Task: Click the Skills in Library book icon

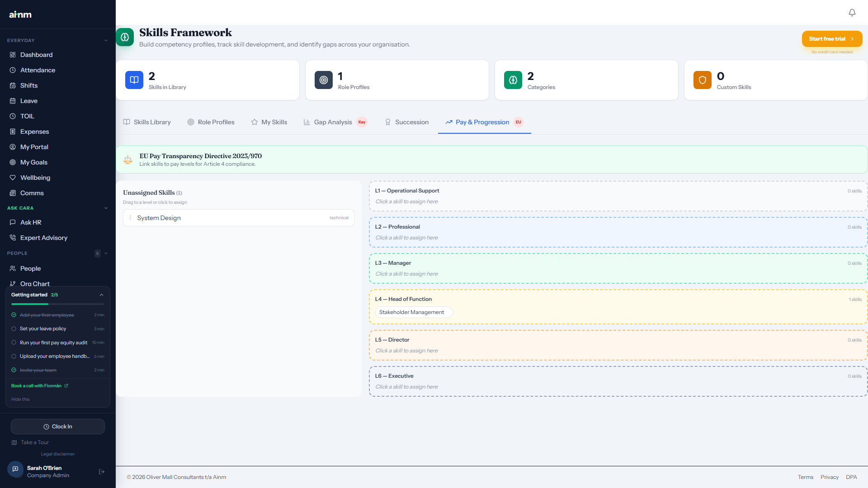Action: (134, 80)
